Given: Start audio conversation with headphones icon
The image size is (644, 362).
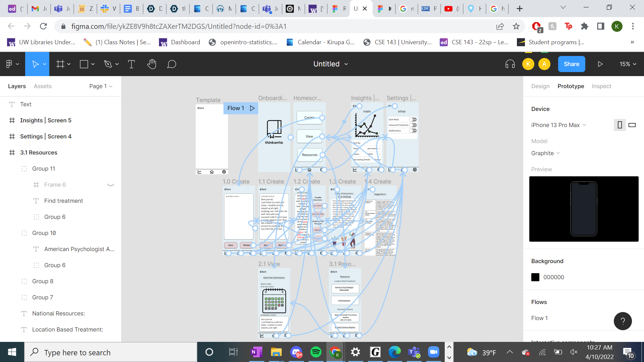Looking at the screenshot, I should click(510, 64).
